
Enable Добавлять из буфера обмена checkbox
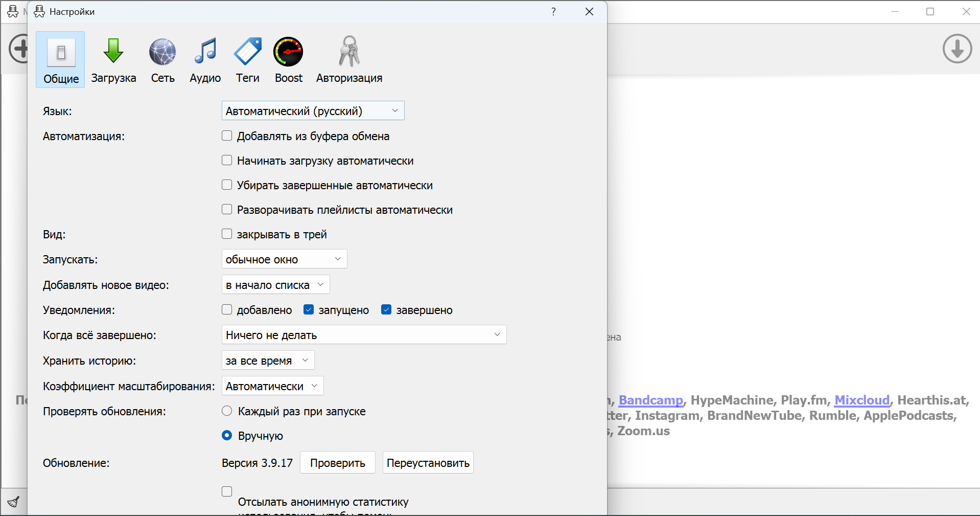point(227,136)
